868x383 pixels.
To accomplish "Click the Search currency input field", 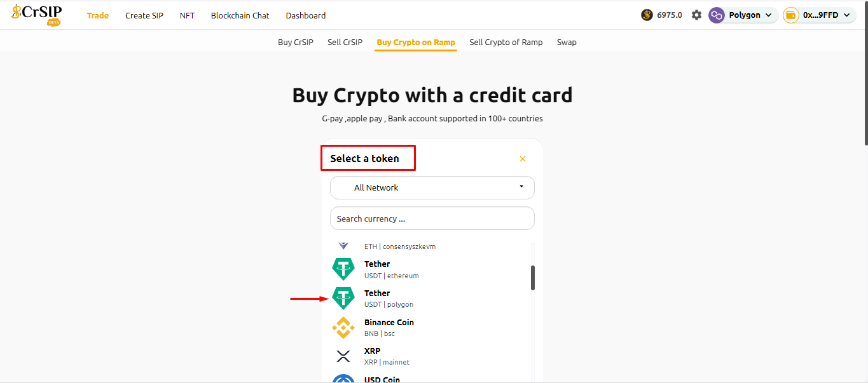I will [432, 218].
